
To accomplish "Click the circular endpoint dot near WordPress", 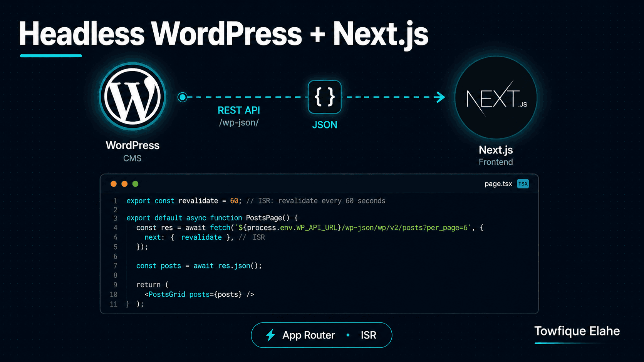I will pyautogui.click(x=183, y=97).
